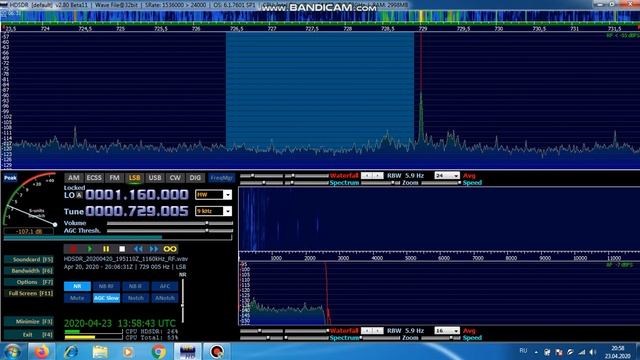640x360 pixels.
Task: Open Options [F7] menu
Action: point(29,282)
